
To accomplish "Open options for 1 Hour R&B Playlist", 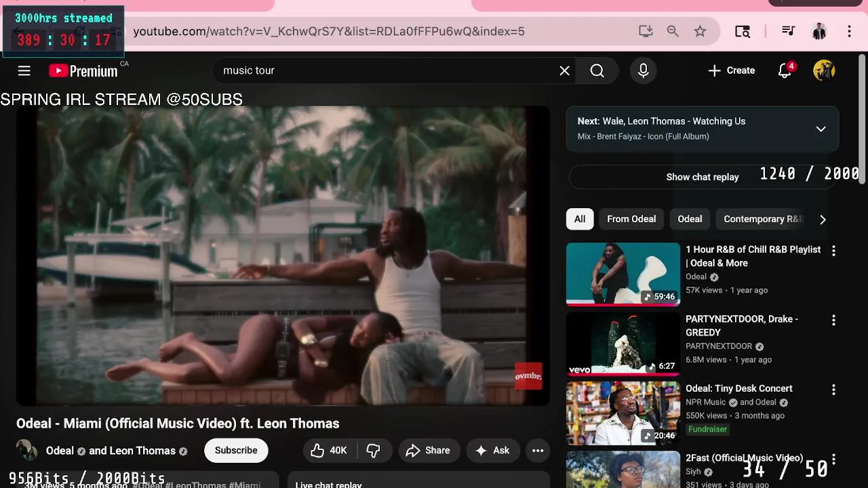I will point(833,251).
